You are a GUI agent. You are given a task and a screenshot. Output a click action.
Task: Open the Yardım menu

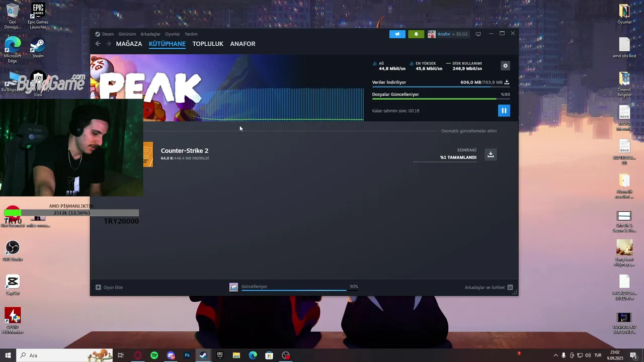[191, 34]
